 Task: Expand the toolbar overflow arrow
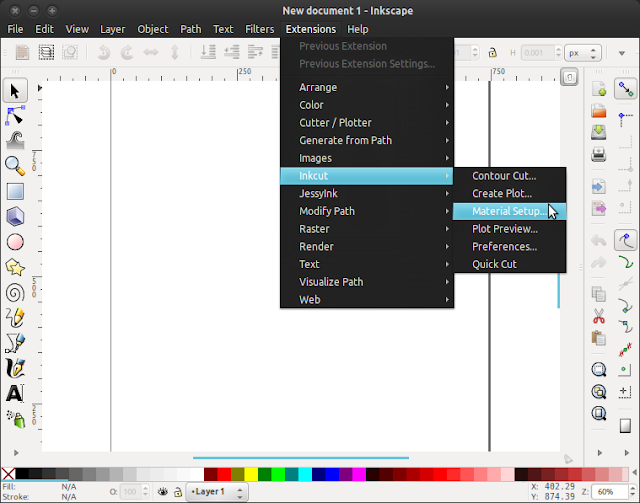[x=622, y=53]
